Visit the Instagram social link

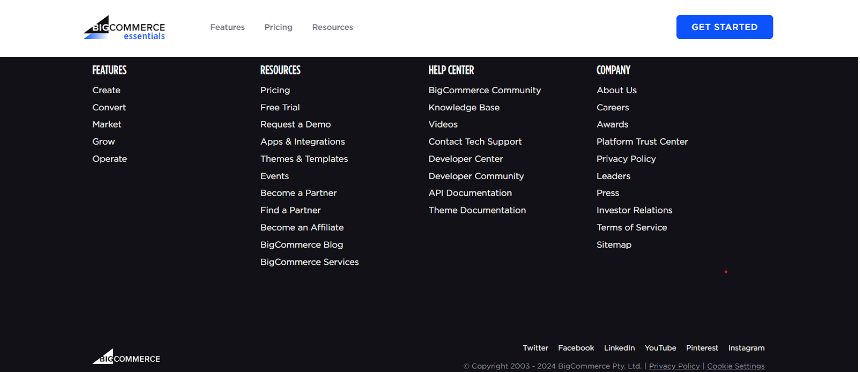746,348
